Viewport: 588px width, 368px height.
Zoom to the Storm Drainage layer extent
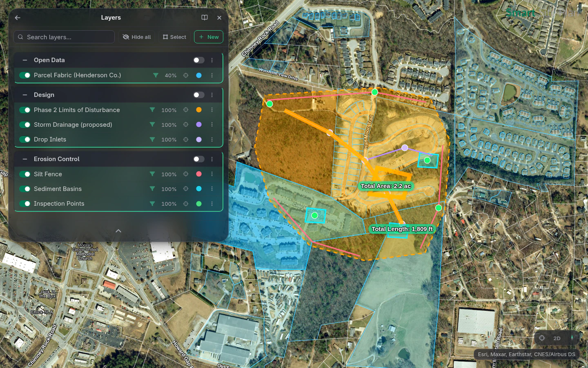pyautogui.click(x=186, y=125)
